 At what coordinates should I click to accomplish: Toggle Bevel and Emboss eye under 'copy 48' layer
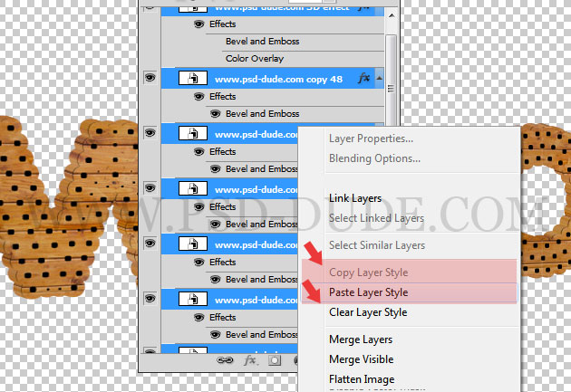tap(215, 114)
